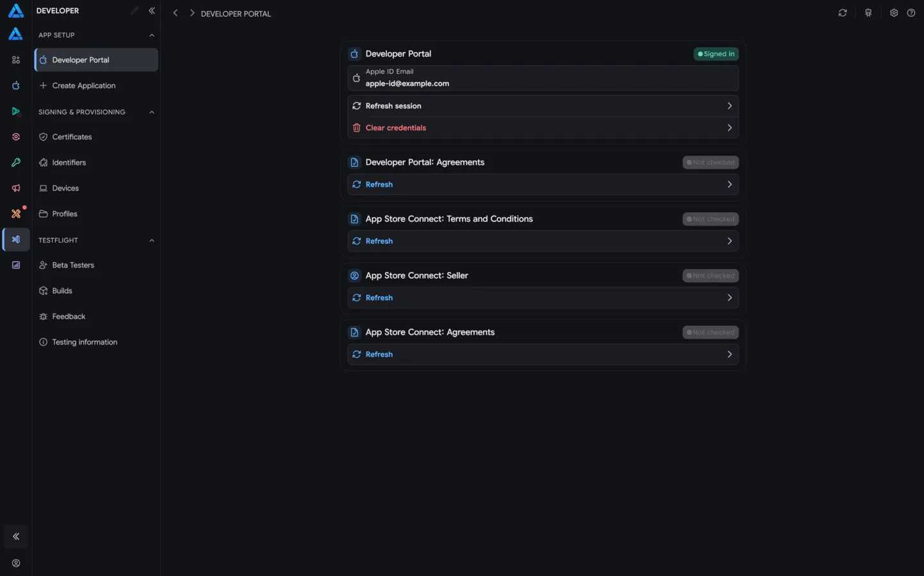Click the sync icon in the top bar
Screen dimensions: 924x576
click(843, 13)
